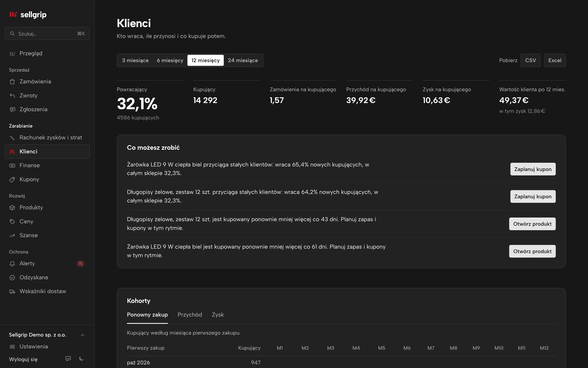Image resolution: width=588 pixels, height=368 pixels.
Task: Switch to Ponowny zakup cohort tab
Action: coord(147,315)
